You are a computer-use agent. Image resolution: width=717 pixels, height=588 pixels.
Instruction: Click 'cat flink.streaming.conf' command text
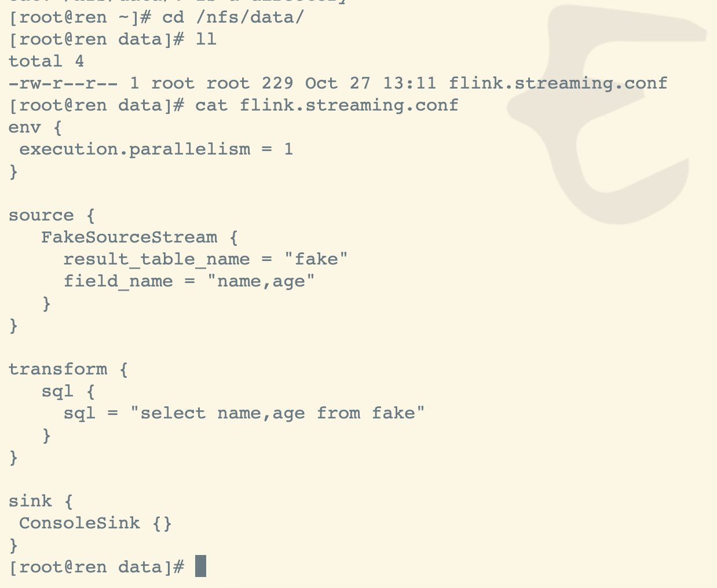point(327,105)
